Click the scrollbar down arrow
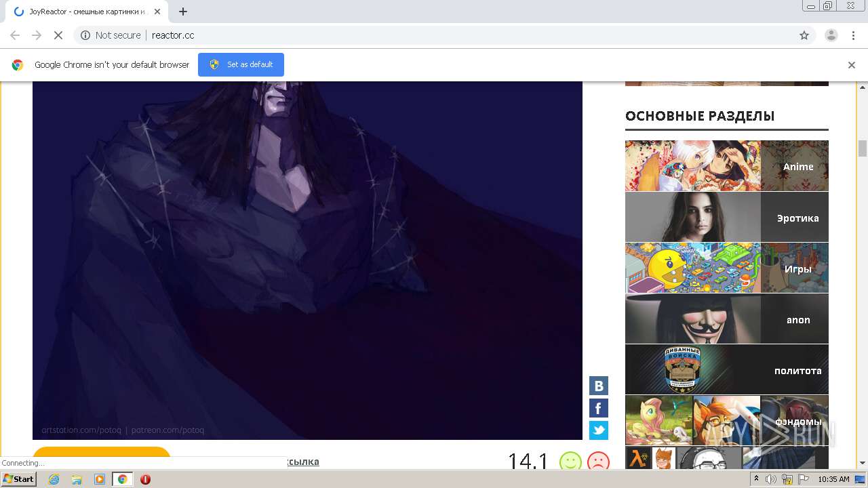The image size is (868, 488). coord(863,464)
